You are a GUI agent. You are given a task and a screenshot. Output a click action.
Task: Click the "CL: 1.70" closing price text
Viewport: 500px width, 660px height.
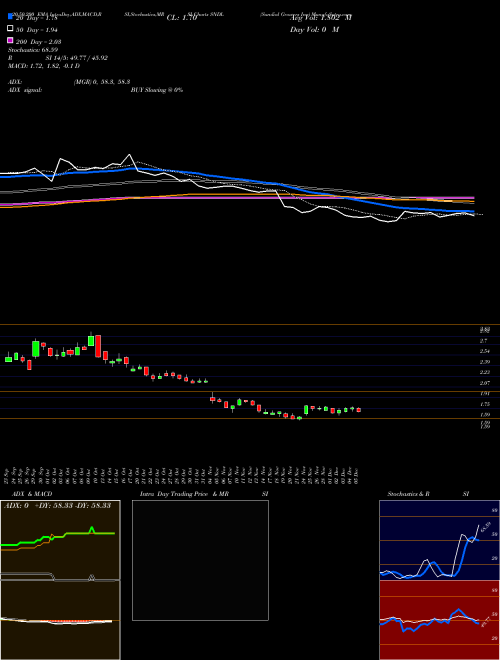(182, 18)
